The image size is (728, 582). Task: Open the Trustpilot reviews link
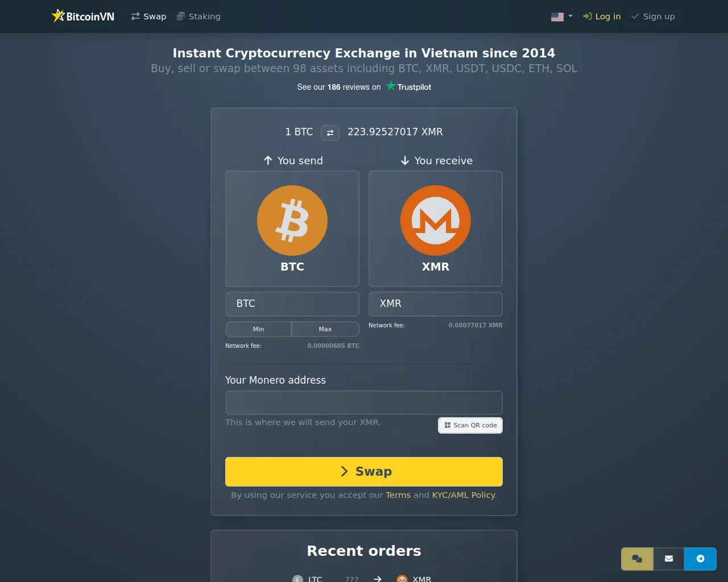(x=364, y=87)
